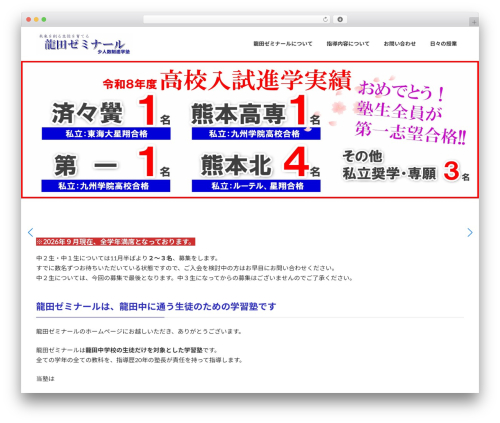Focus the browser address bar
This screenshot has width=500, height=423.
point(236,19)
